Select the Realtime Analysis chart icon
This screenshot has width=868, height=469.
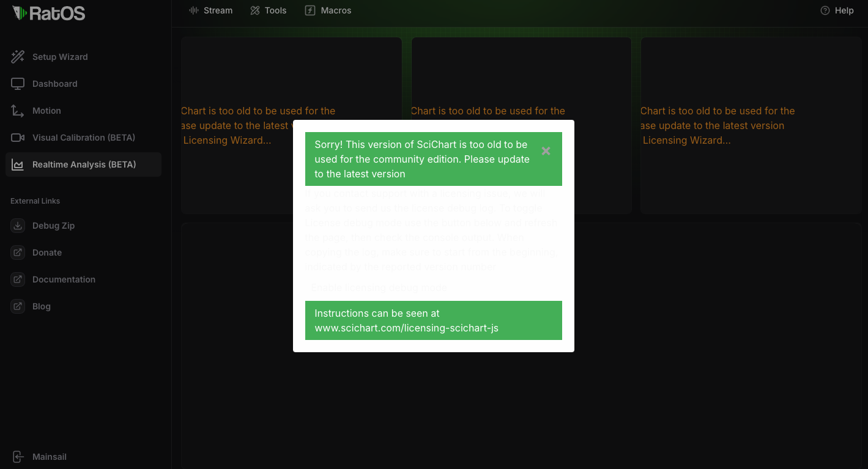pos(18,164)
